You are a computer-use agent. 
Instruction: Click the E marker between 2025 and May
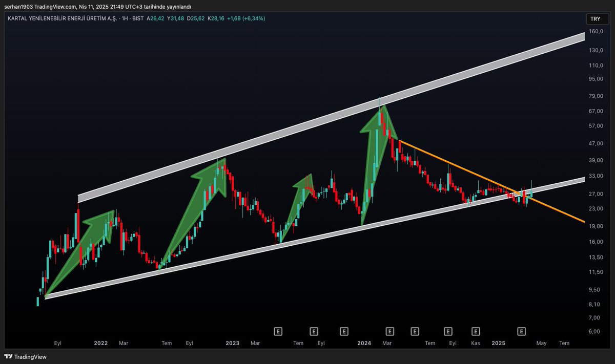point(521,331)
